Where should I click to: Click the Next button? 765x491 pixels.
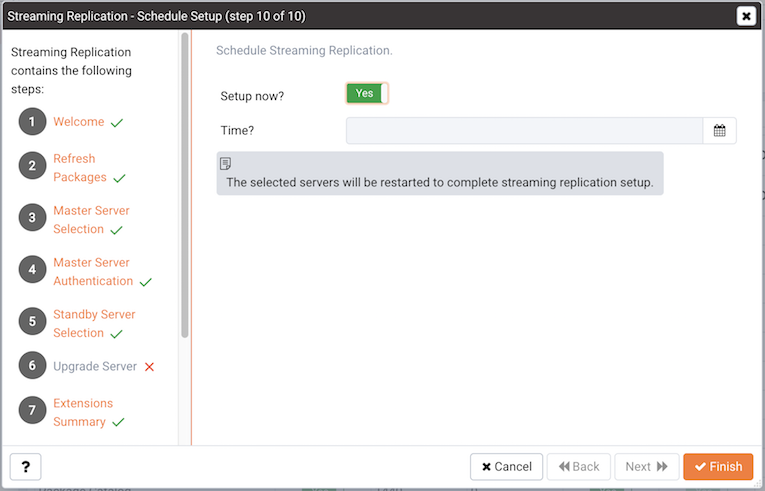click(x=646, y=467)
